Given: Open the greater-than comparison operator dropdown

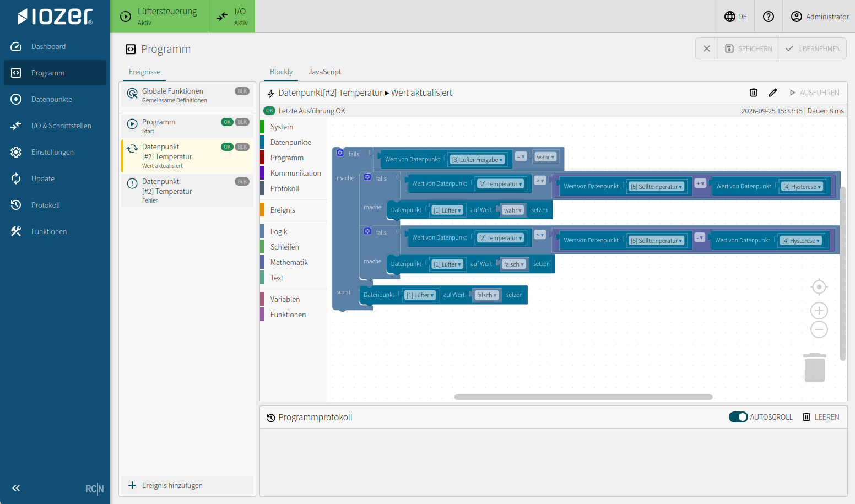Looking at the screenshot, I should coord(540,181).
